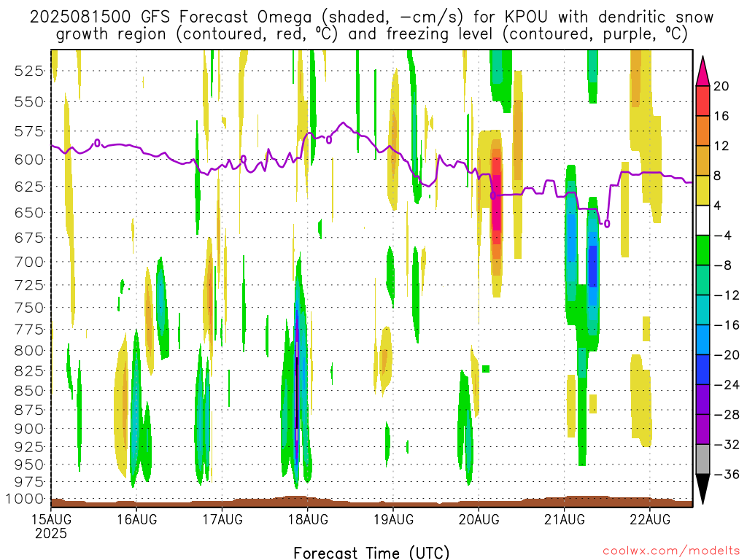747x560 pixels.
Task: Select the red color swatch labeled 20
Action: coord(703,101)
